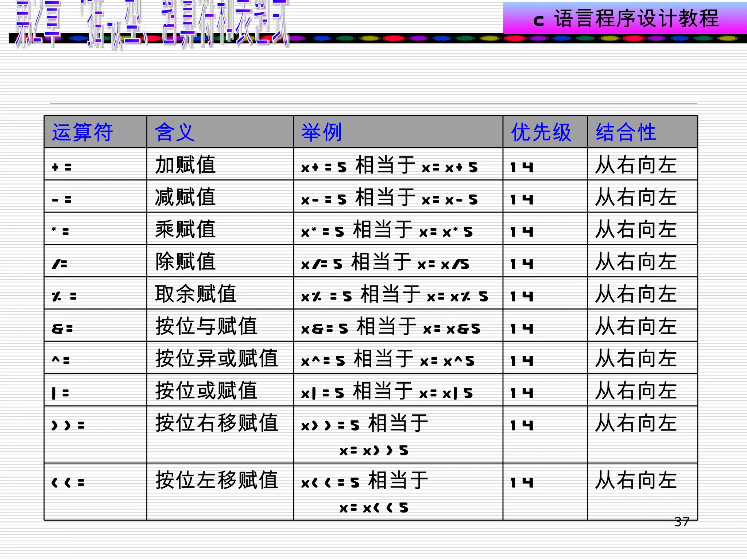Select the %= operator cell

click(x=96, y=293)
